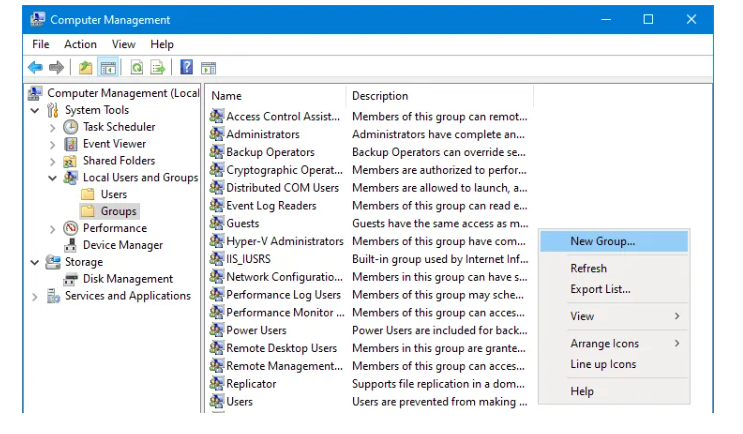Choose Refresh from context menu
The image size is (743, 434).
coord(614,269)
